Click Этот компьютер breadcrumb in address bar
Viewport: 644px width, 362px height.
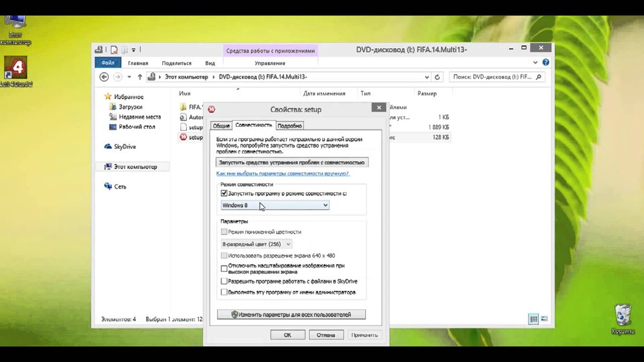[x=186, y=77]
